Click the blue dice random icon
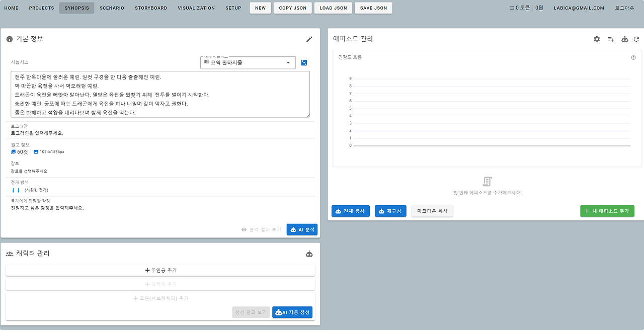The width and height of the screenshot is (644, 330). pos(304,63)
